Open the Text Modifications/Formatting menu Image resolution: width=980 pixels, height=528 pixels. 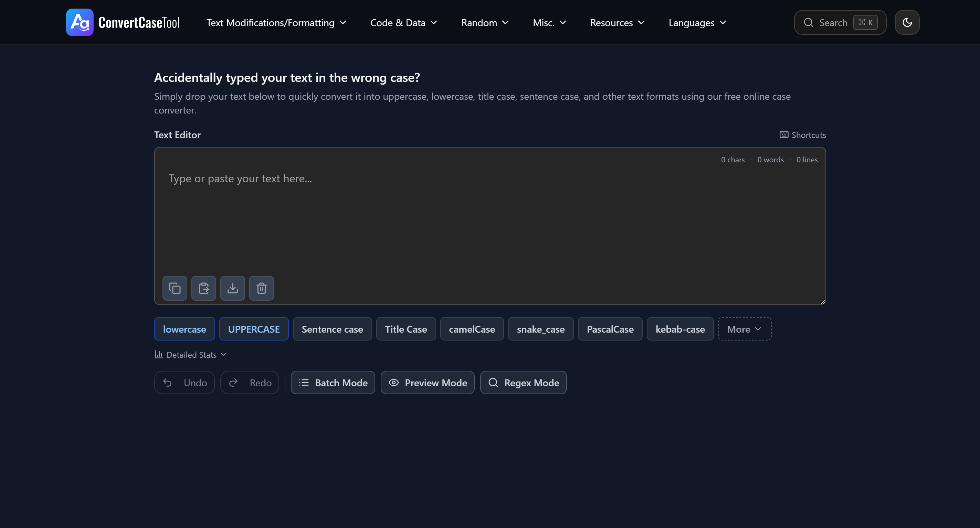click(x=276, y=22)
